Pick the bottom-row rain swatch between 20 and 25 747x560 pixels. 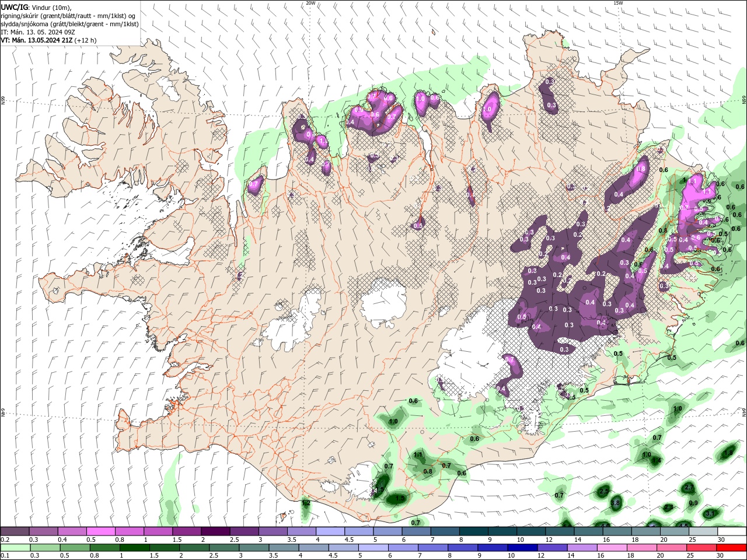672,548
